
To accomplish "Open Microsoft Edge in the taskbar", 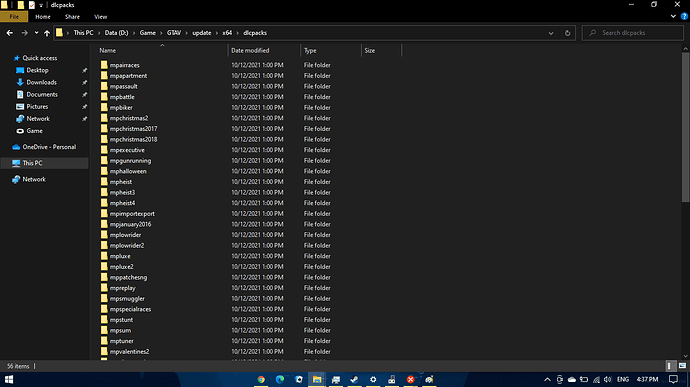I will [280, 379].
